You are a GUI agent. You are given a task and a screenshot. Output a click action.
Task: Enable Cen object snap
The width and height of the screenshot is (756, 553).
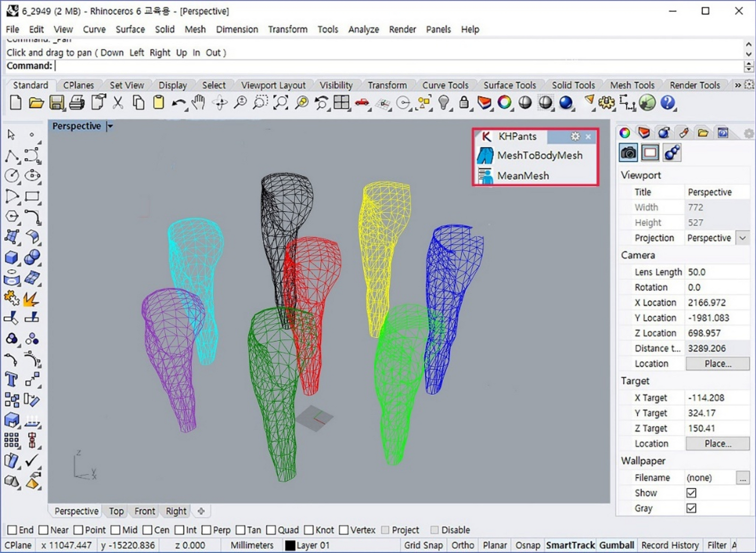pyautogui.click(x=147, y=530)
